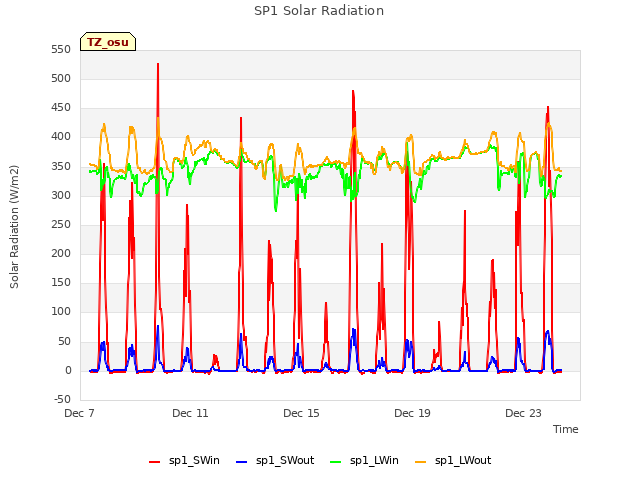Viewport: 640px width, 480px height.
Task: Click the Solar Radiation (W/m2) axis title
Action: [14, 227]
